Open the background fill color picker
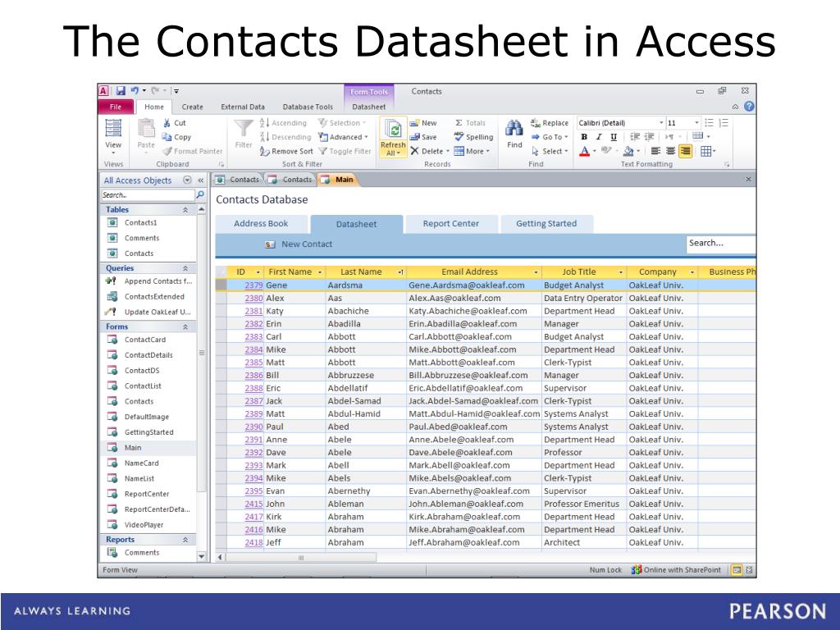This screenshot has height=630, width=840. [x=632, y=152]
